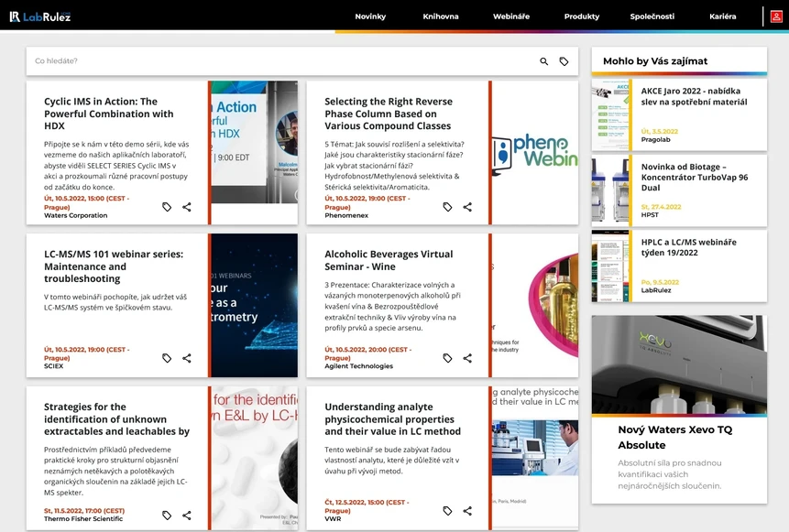
Task: Click the SCIEX LC-MS/MS webinar thumbnail
Action: pyautogui.click(x=254, y=305)
